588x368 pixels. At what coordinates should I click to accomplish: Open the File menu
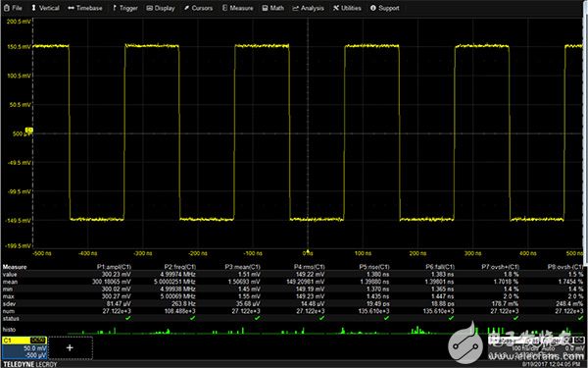click(x=13, y=8)
